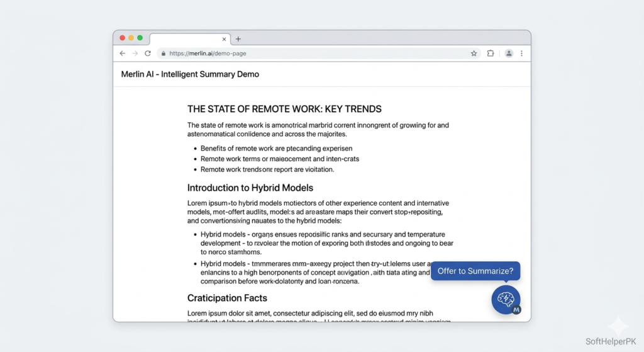
Task: Click heading THE STATE OF REMOTE WORK: KEY TRENDS
Action: pos(284,109)
